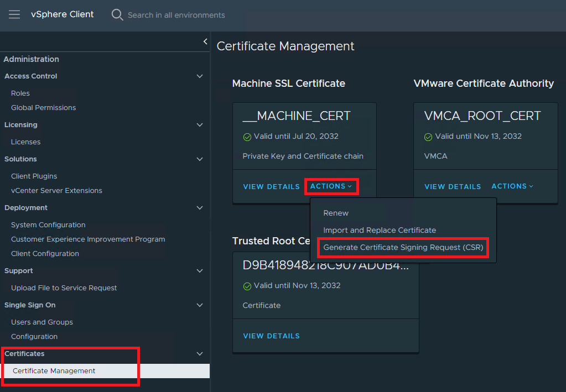Viewport: 566px width, 392px height.
Task: Click the search magnifier icon
Action: click(x=117, y=15)
